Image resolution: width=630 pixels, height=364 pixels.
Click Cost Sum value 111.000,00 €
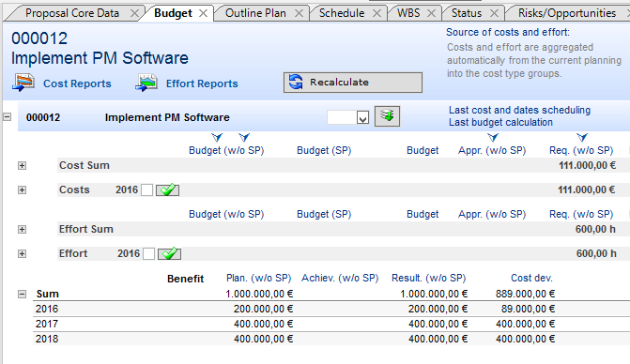(587, 165)
